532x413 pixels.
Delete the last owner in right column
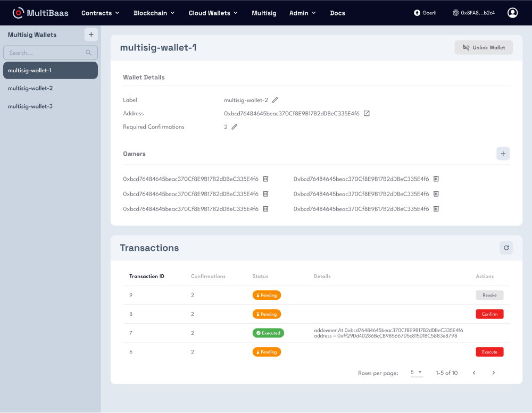click(436, 209)
